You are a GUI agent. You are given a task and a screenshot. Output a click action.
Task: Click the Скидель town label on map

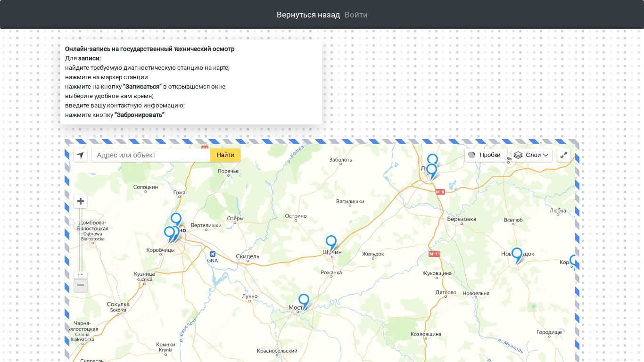(x=248, y=256)
